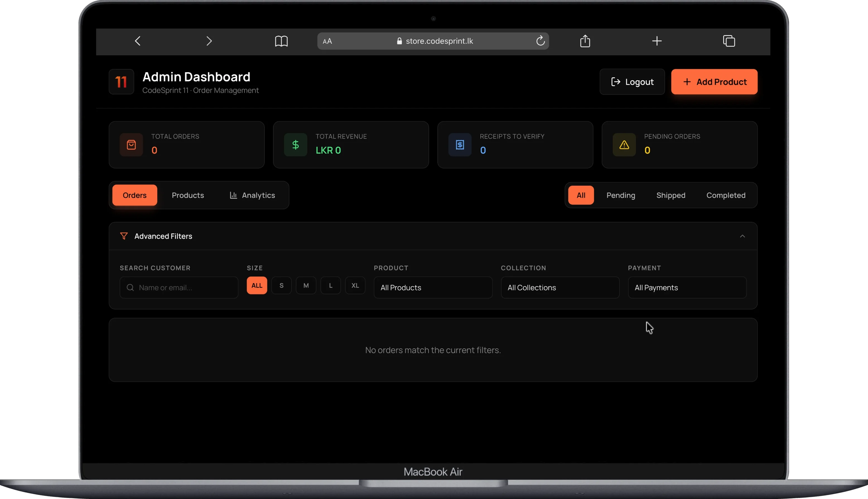Open the All Payments dropdown
This screenshot has width=868, height=499.
[x=687, y=287]
